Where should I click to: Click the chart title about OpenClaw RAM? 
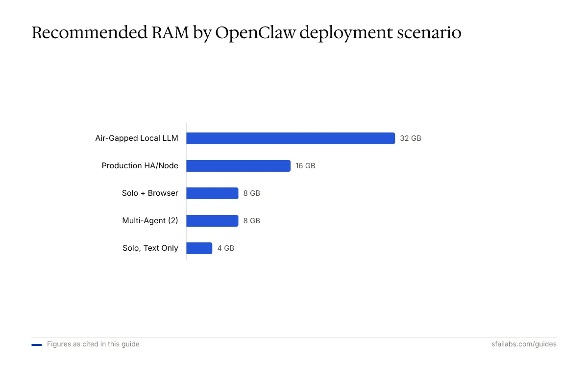(x=246, y=33)
